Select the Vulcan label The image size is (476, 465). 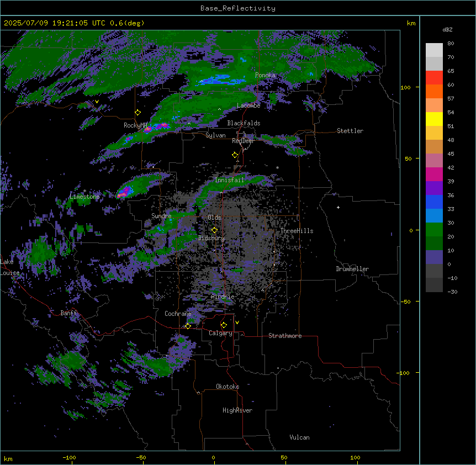[x=300, y=437]
